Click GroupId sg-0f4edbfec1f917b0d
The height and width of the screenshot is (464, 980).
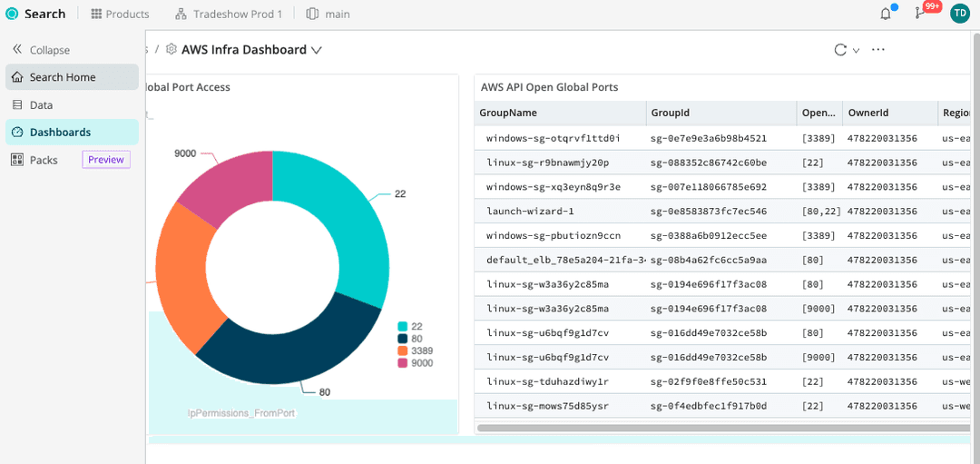709,406
